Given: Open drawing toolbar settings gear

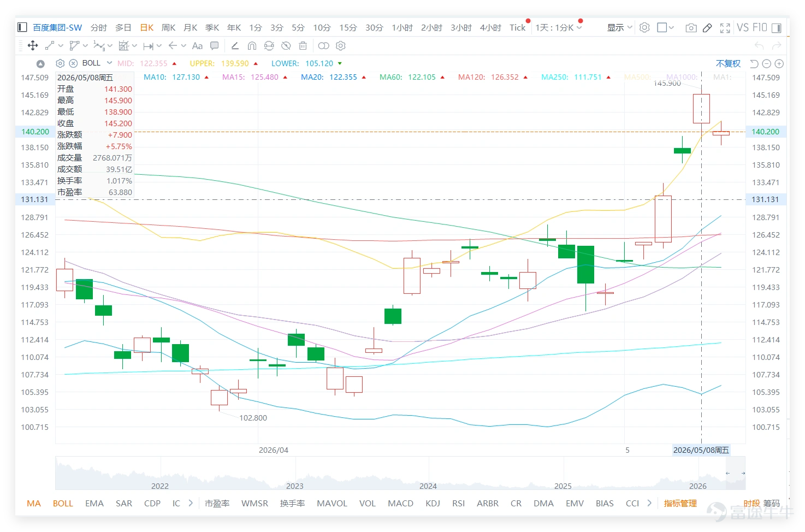Looking at the screenshot, I should [x=341, y=46].
